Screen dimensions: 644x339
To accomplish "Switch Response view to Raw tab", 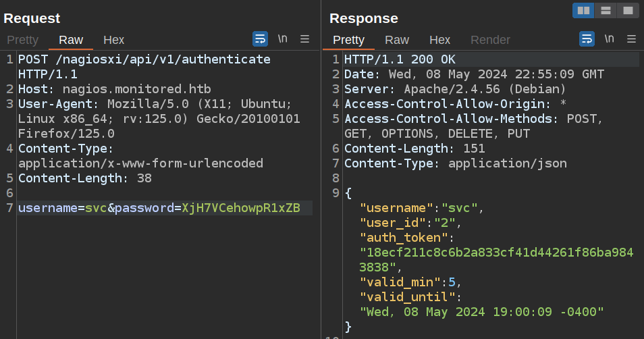I will 397,40.
